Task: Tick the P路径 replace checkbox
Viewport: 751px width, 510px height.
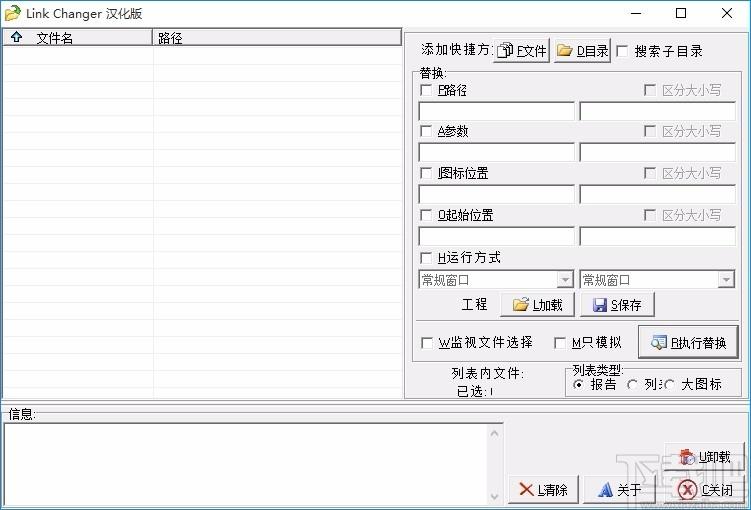Action: click(427, 90)
